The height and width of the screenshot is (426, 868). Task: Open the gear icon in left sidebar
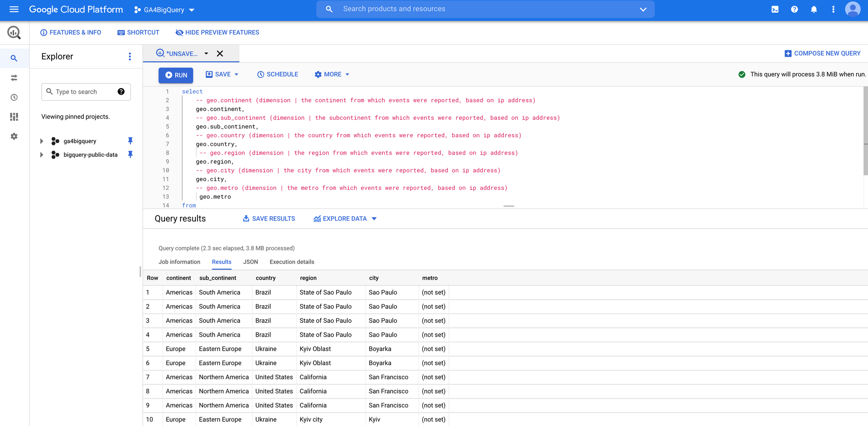(14, 136)
